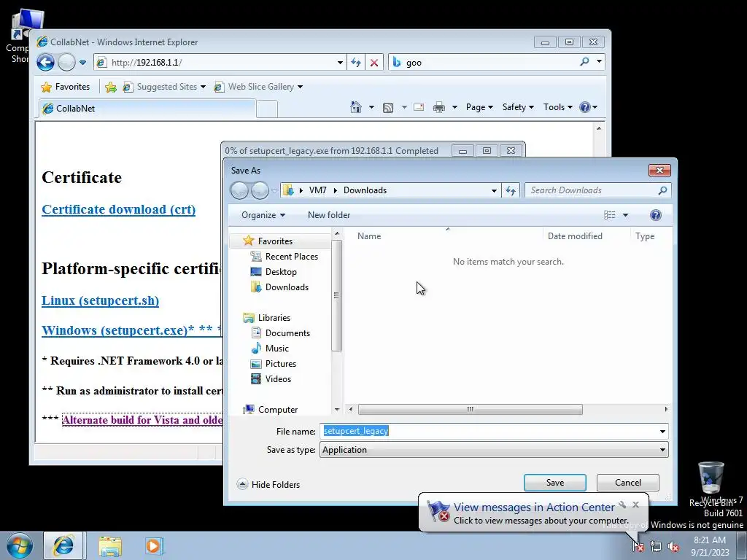Viewport: 747px width, 560px height.
Task: Open the Favorites star button in IE
Action: (66, 87)
